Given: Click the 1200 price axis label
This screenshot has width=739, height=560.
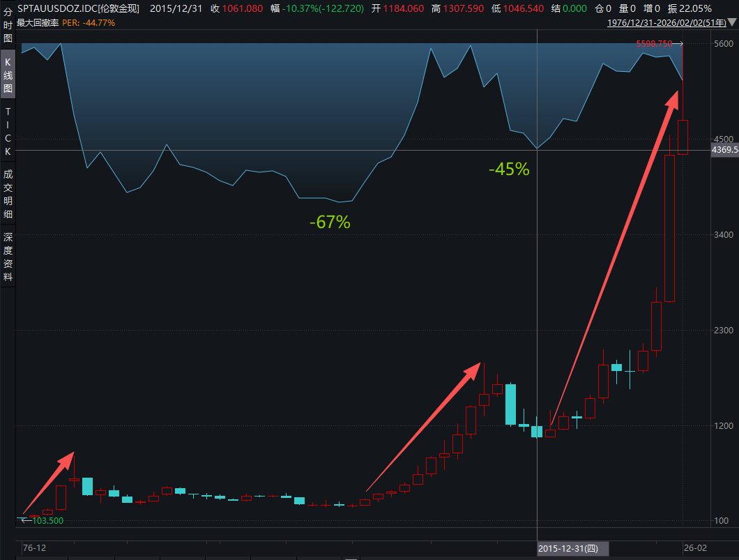Looking at the screenshot, I should pos(724,425).
